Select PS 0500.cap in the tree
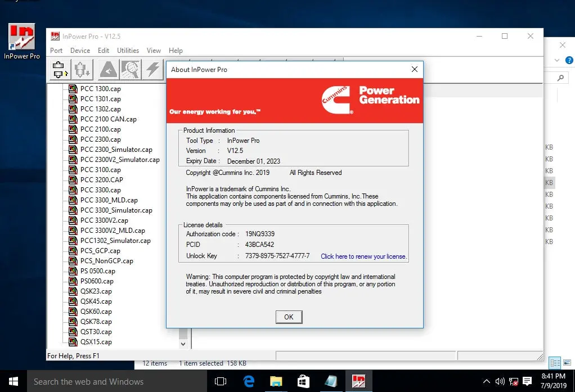 pos(97,271)
